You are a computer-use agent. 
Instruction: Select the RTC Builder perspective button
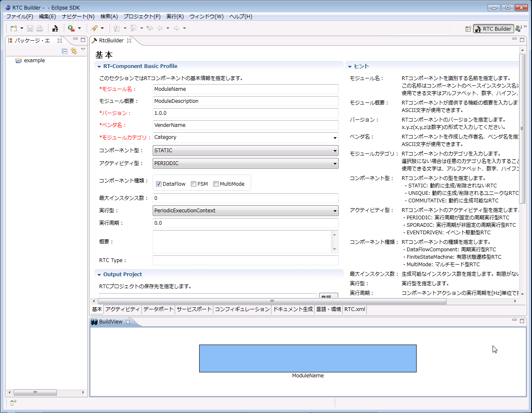pyautogui.click(x=493, y=29)
